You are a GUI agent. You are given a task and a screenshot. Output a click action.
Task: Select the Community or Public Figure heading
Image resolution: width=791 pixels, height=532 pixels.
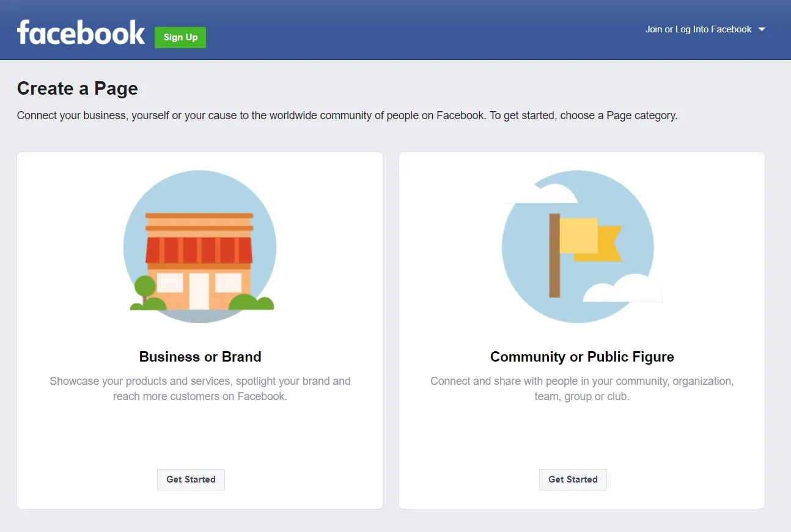tap(582, 357)
